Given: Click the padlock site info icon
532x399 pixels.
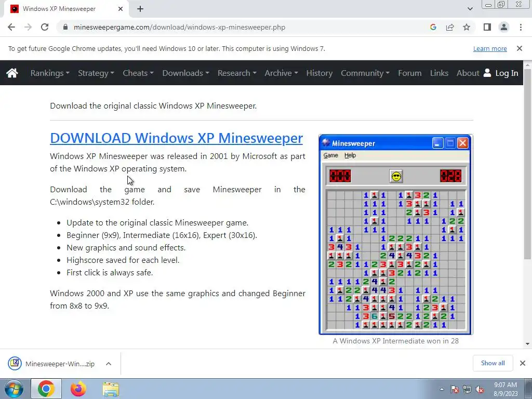Looking at the screenshot, I should coord(66,27).
